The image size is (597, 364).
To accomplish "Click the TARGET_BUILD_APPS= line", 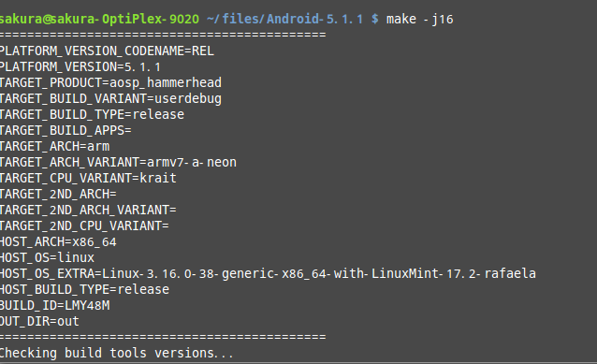I will click(x=66, y=131).
